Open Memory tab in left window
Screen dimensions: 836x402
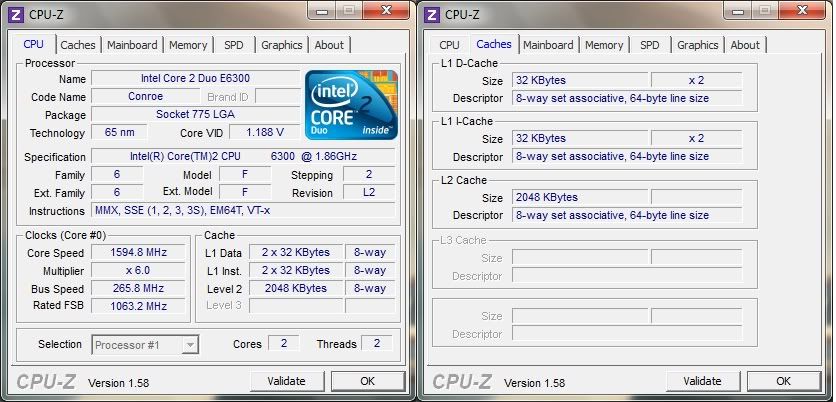pos(188,45)
